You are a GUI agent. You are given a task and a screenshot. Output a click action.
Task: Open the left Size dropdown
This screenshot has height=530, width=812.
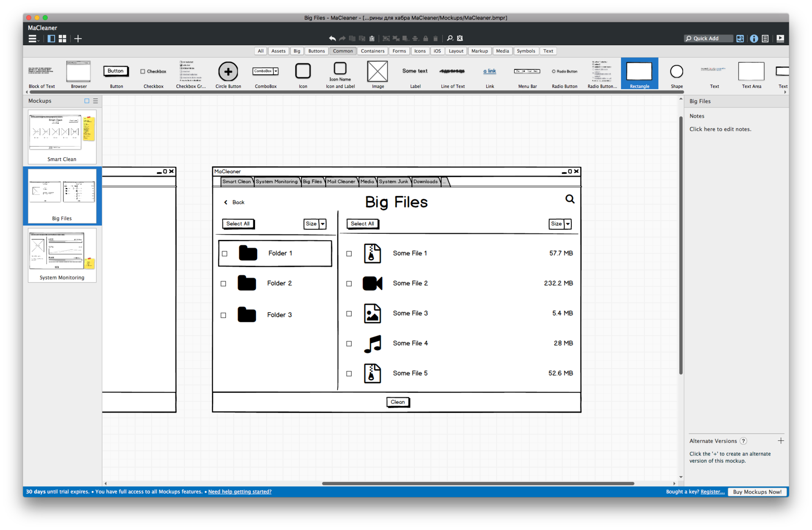point(322,224)
